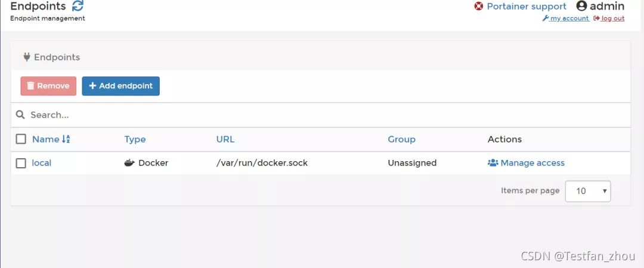644x268 pixels.
Task: Click the search magnifier icon
Action: point(20,115)
